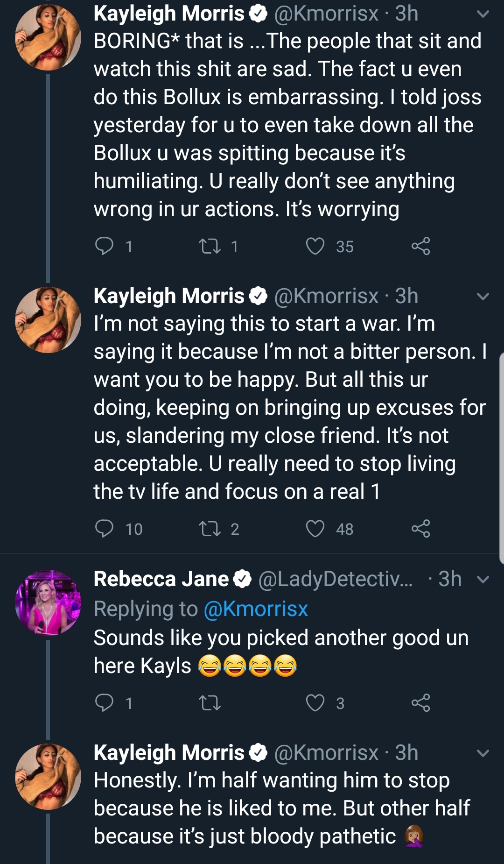Share the 'start a war' tweet
This screenshot has width=504, height=864.
pyautogui.click(x=420, y=528)
